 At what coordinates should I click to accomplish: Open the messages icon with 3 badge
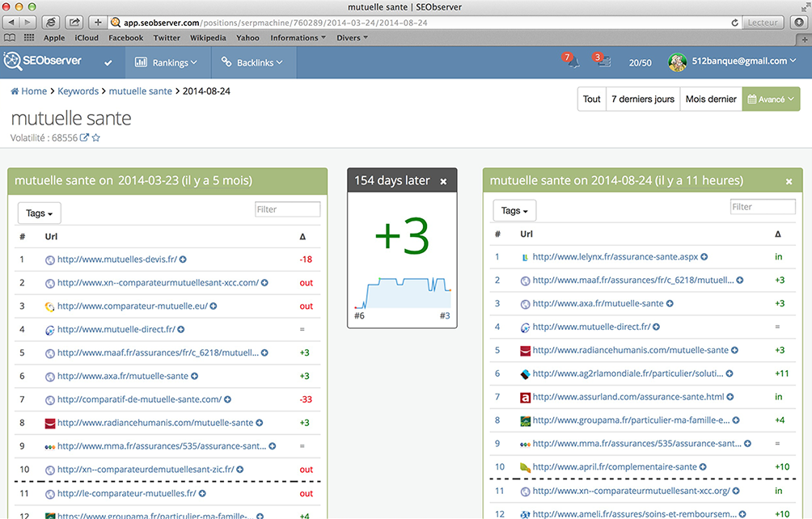603,61
